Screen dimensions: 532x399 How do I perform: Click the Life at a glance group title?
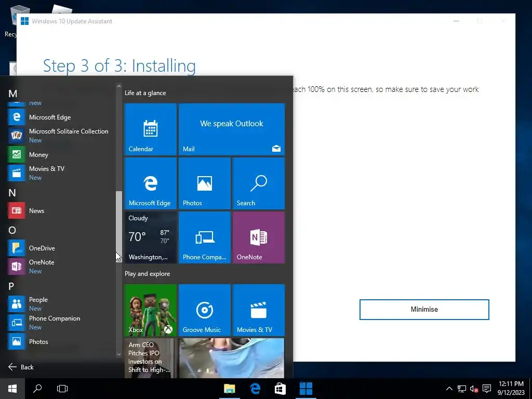145,92
